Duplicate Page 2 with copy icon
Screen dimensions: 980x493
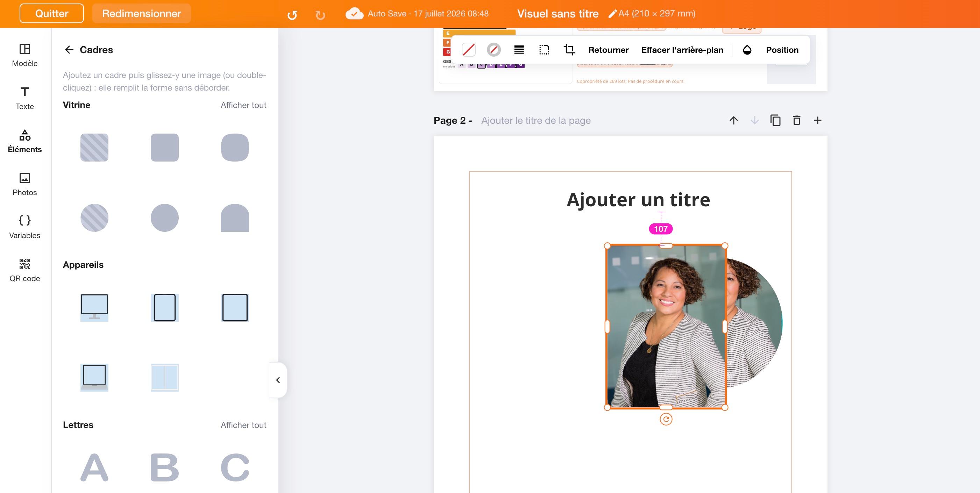pos(775,120)
